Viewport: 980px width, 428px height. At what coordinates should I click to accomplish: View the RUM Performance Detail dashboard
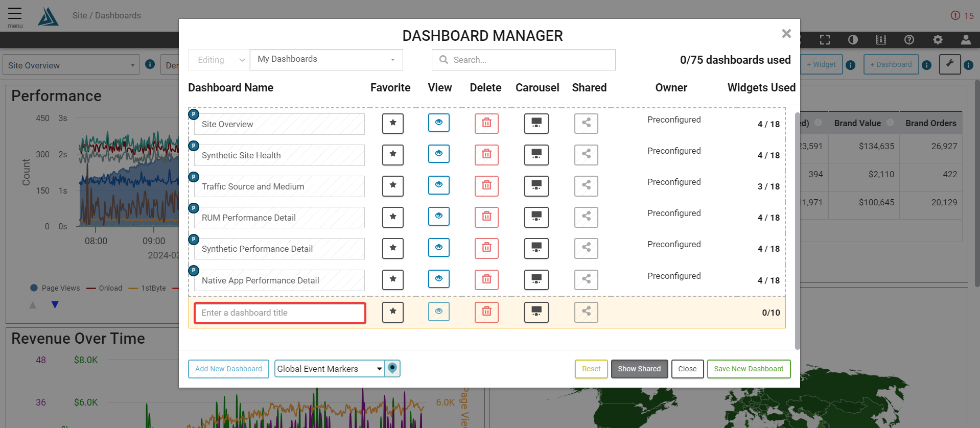tap(439, 216)
